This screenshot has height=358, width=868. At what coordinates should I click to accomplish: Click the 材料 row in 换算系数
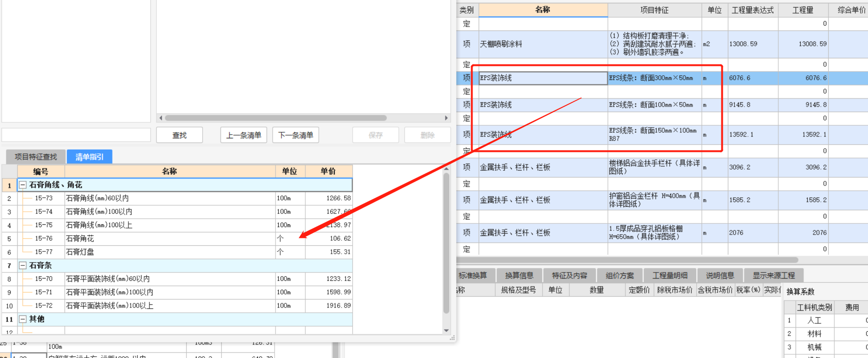(826, 334)
